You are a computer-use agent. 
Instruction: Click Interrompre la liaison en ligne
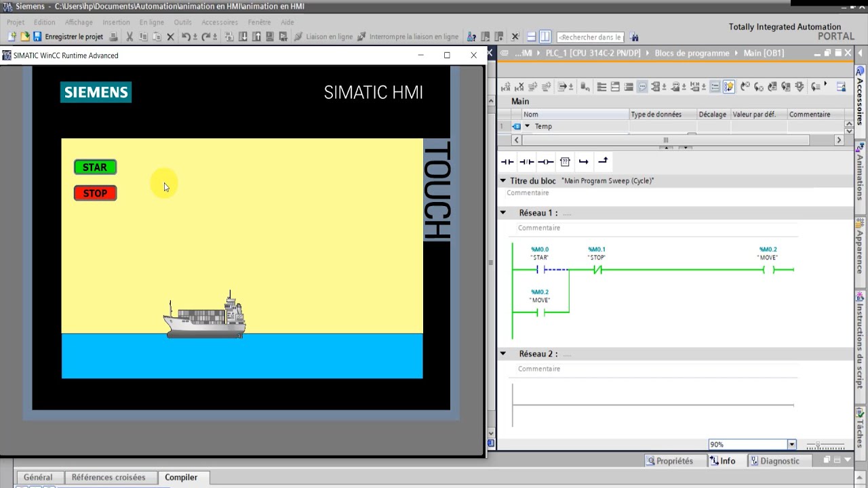point(408,37)
